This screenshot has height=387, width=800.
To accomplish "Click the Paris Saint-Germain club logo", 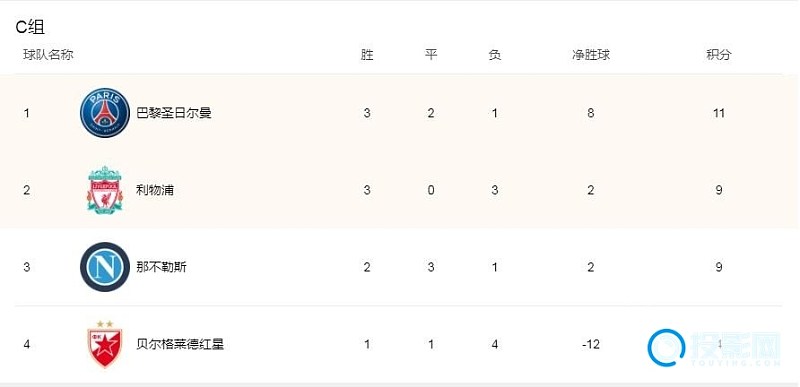I will click(x=105, y=113).
